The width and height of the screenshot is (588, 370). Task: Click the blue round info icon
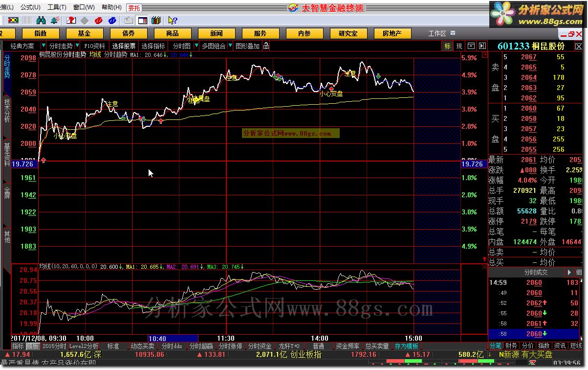[112, 20]
